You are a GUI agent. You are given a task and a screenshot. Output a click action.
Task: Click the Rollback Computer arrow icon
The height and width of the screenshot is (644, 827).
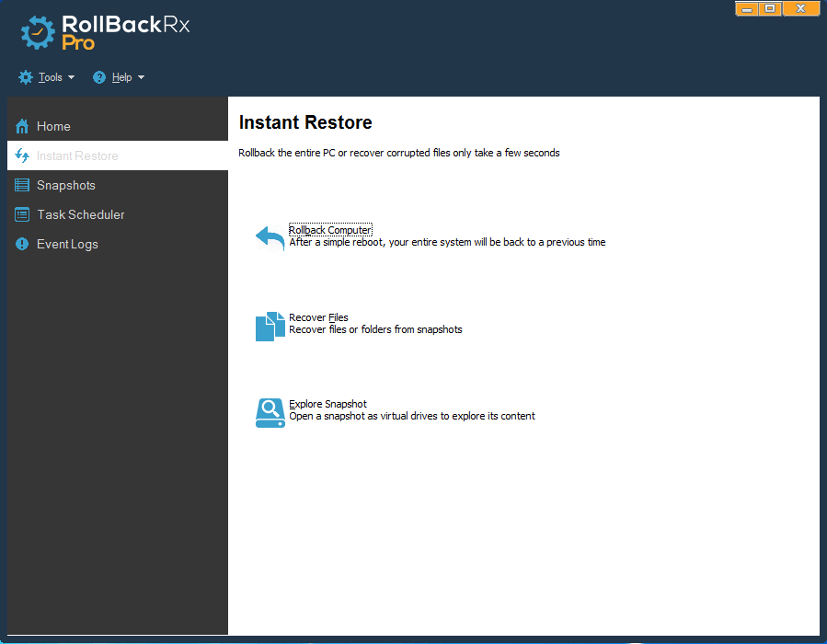[270, 237]
